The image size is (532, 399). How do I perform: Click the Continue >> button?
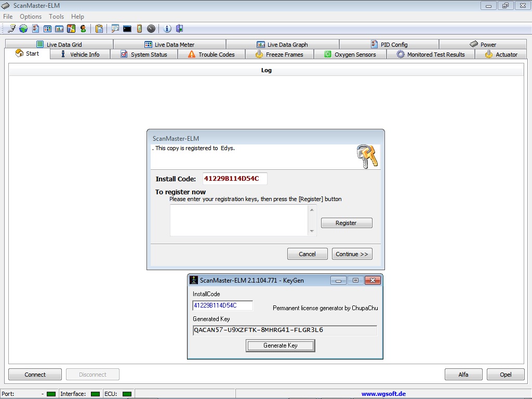point(352,254)
